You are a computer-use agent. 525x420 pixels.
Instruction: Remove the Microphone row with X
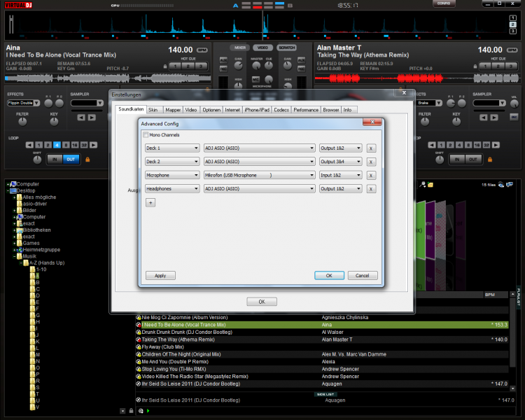(x=370, y=175)
